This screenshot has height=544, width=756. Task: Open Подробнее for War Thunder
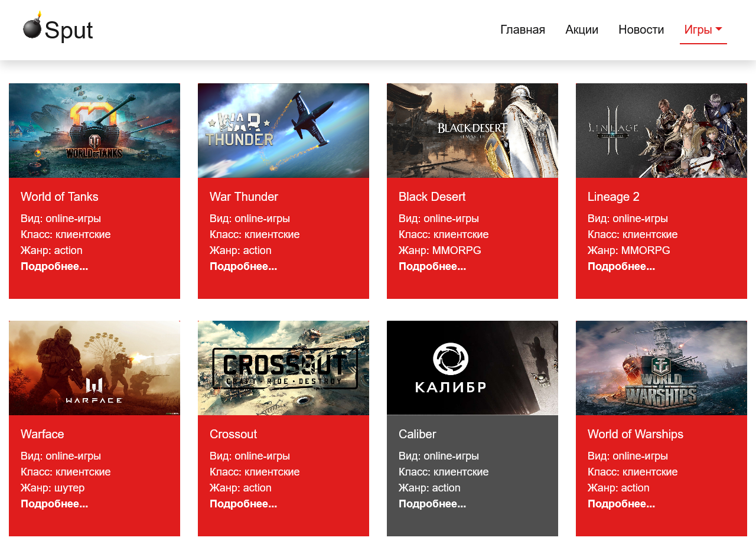(243, 266)
